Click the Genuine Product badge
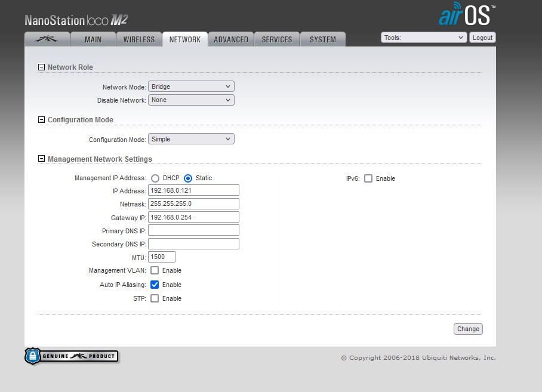The height and width of the screenshot is (392, 542). click(72, 356)
